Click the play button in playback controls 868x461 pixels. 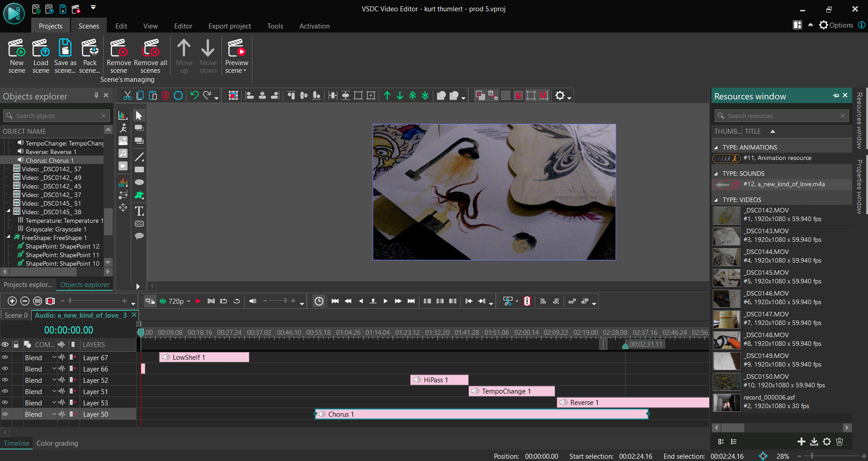(x=385, y=301)
